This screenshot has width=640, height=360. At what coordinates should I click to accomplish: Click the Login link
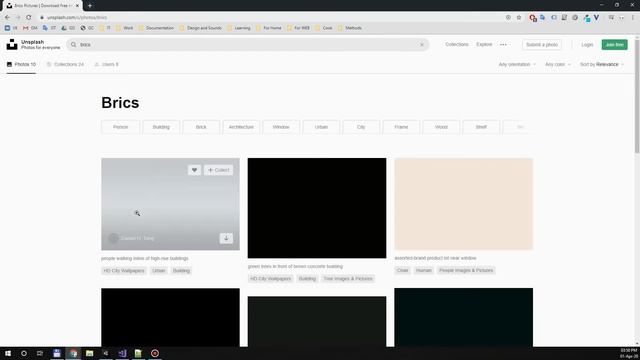[x=587, y=44]
